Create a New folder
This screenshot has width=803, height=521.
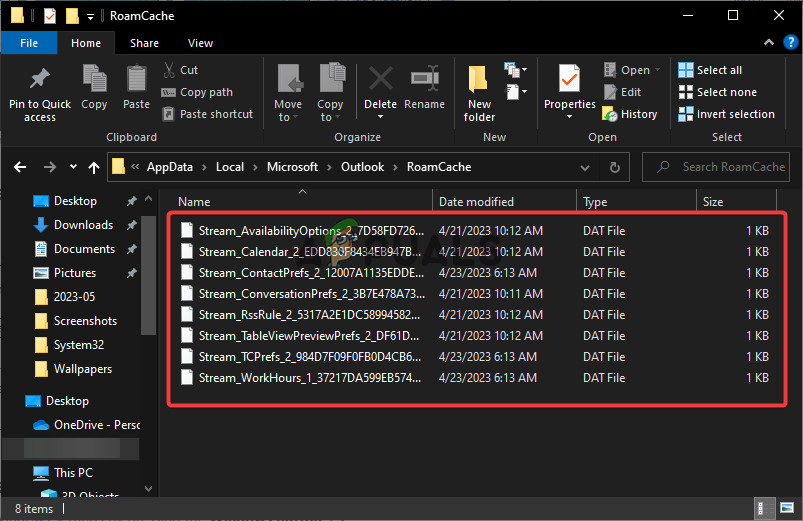tap(479, 94)
